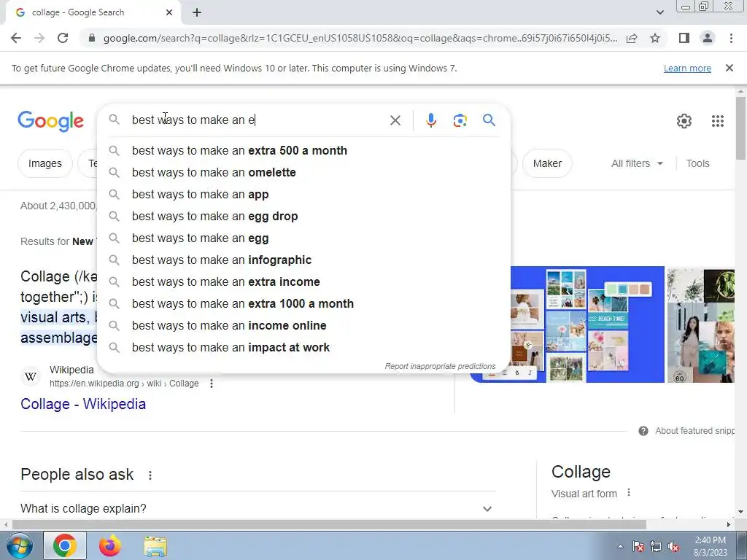This screenshot has width=747, height=560.
Task: Open the Tools button
Action: 697,163
